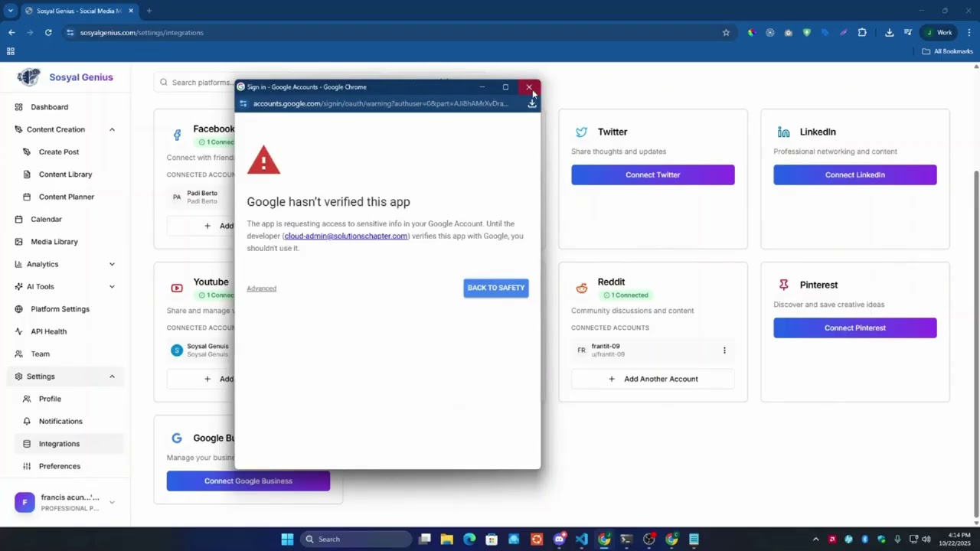Click the Youtube logo icon

177,288
